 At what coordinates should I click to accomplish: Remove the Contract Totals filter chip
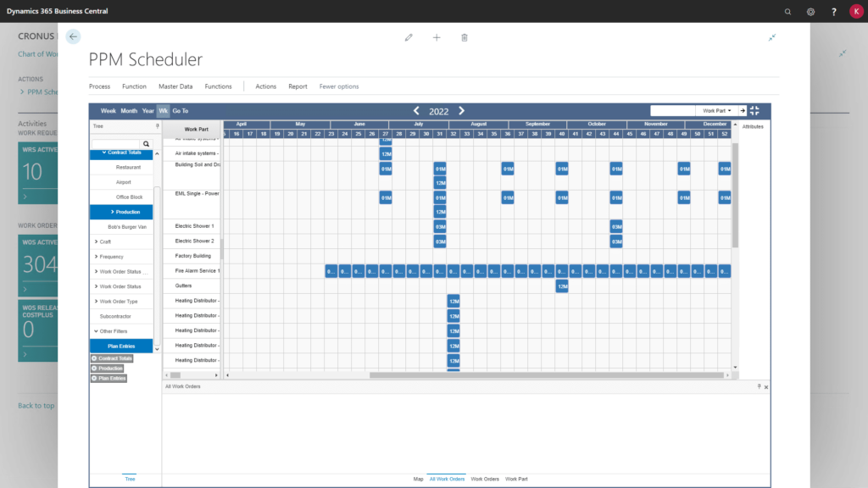[x=94, y=358]
